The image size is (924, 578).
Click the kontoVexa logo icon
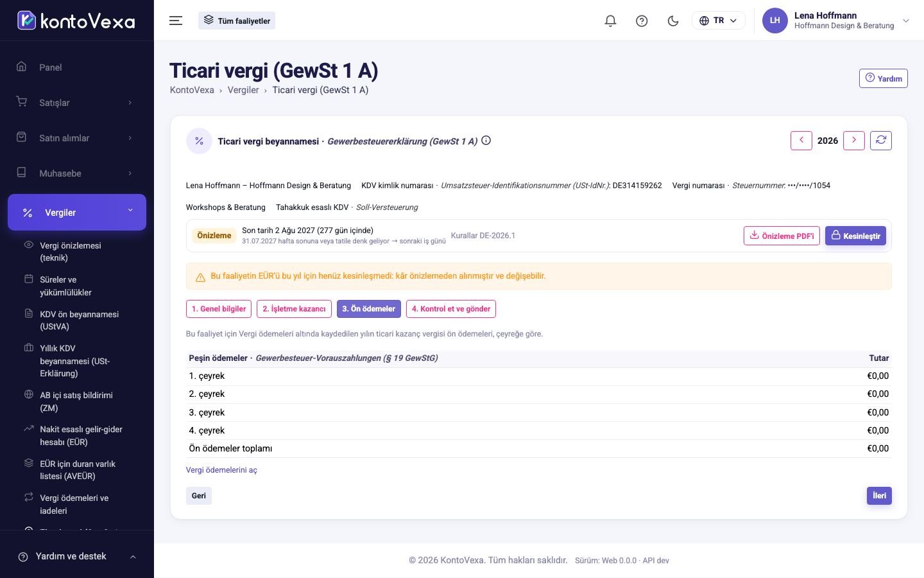(x=26, y=21)
